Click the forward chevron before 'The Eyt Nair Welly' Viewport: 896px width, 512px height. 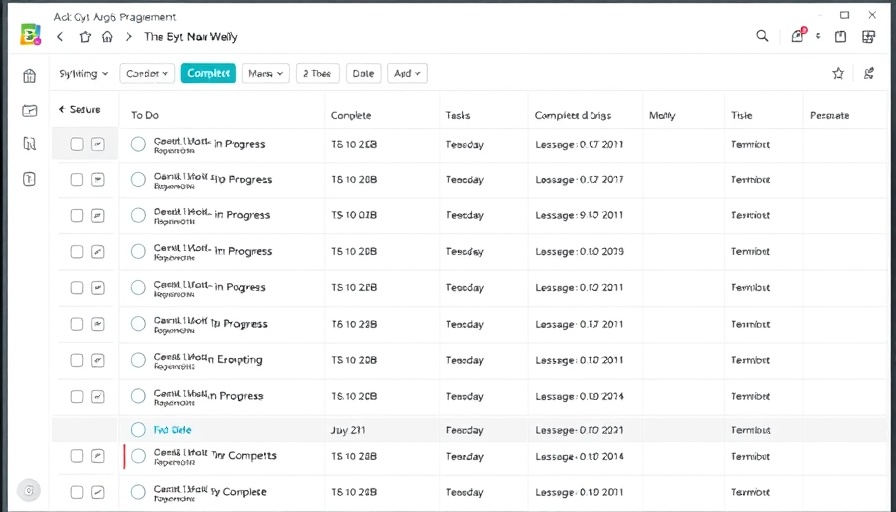click(x=129, y=37)
